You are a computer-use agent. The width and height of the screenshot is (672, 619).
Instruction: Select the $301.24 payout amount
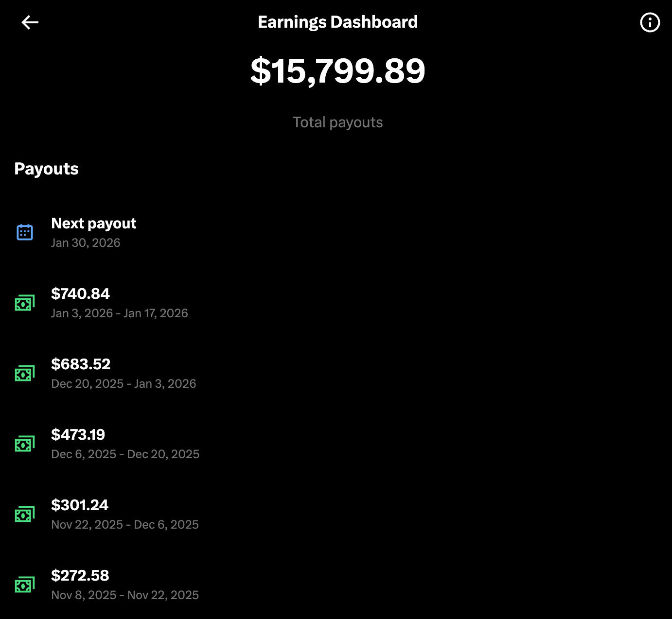(80, 505)
